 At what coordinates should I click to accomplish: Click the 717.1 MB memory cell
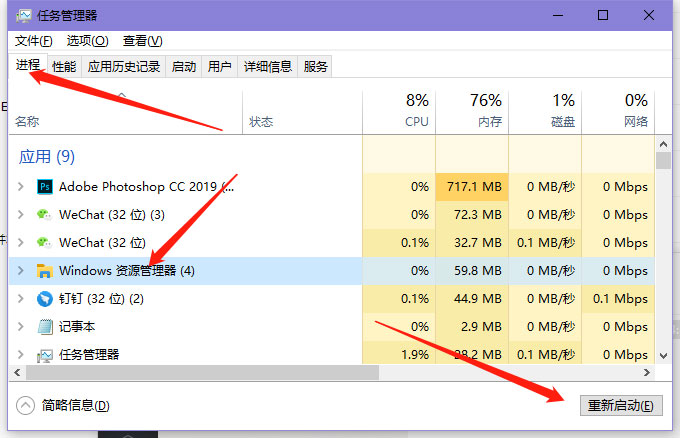click(x=472, y=187)
